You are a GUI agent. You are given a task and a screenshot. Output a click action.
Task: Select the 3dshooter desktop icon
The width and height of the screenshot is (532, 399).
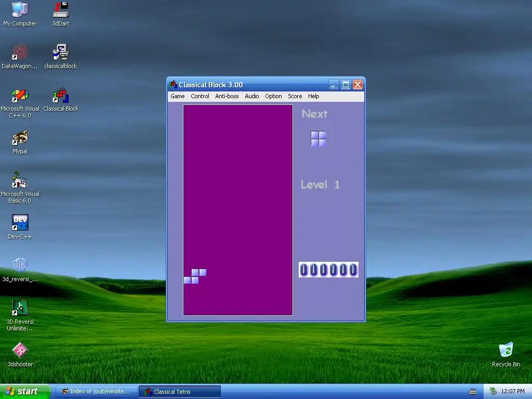pos(20,354)
